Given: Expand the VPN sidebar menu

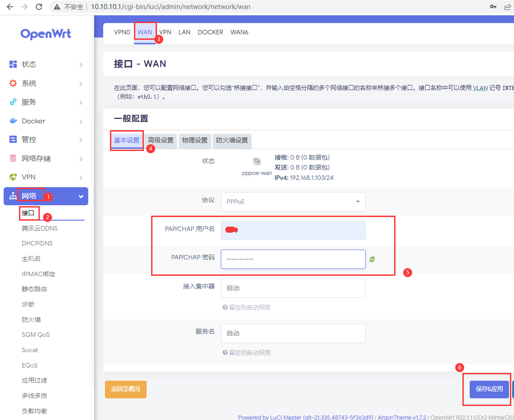Looking at the screenshot, I should pos(81,178).
